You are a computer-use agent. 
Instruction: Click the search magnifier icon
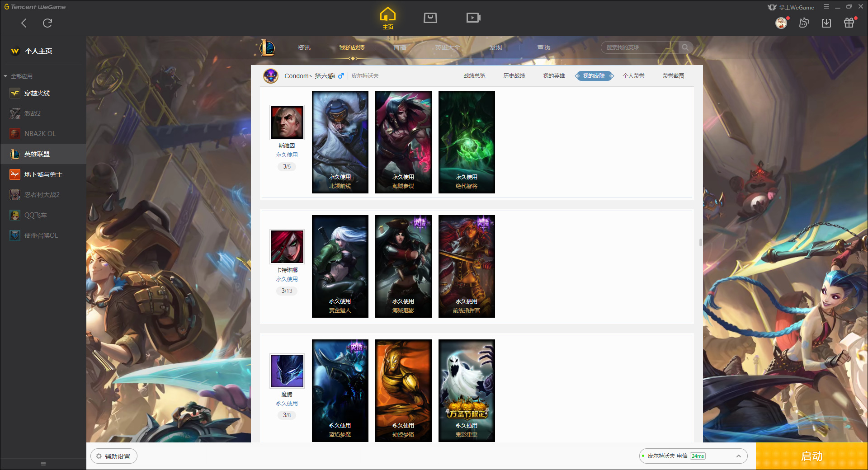685,47
